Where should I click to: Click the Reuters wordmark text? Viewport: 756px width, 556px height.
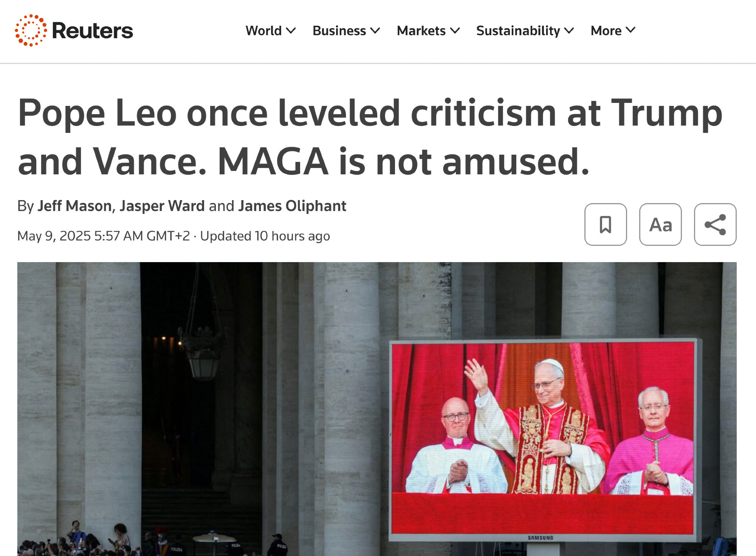(93, 31)
